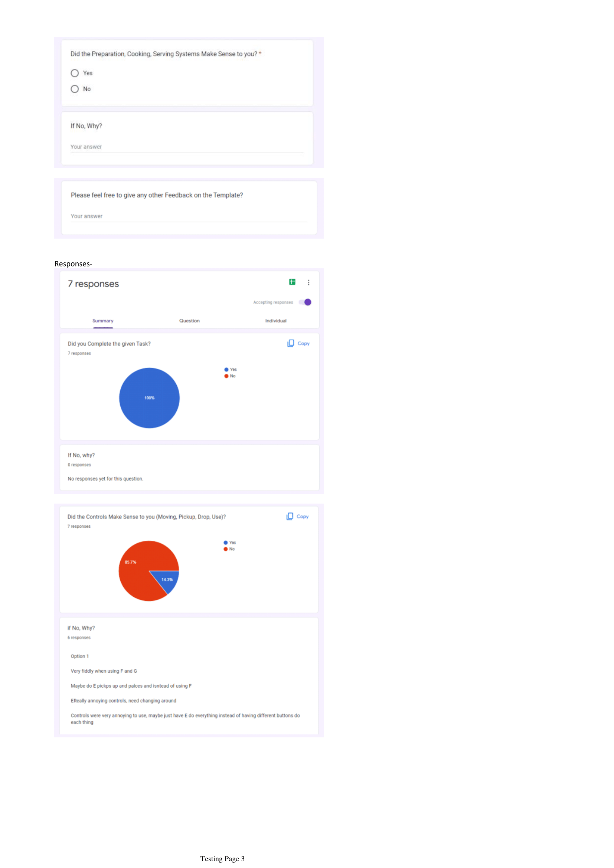Open responses in Google Sheets icon
This screenshot has width=614, height=868.
[x=292, y=282]
